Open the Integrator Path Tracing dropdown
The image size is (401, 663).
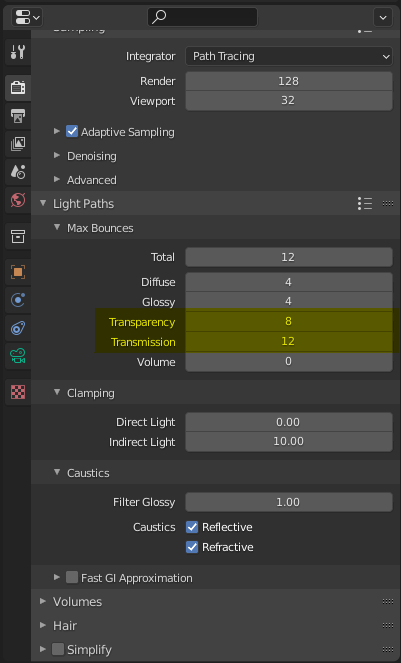click(x=289, y=56)
